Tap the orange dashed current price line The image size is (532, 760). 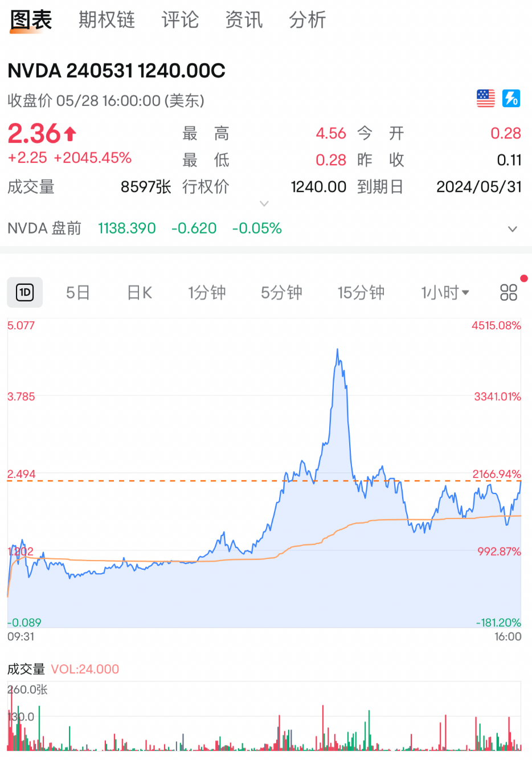point(264,481)
